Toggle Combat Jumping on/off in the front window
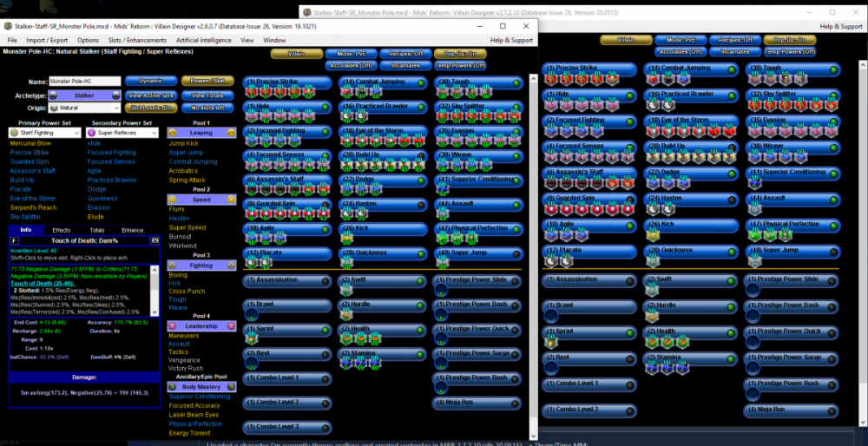 click(x=420, y=83)
